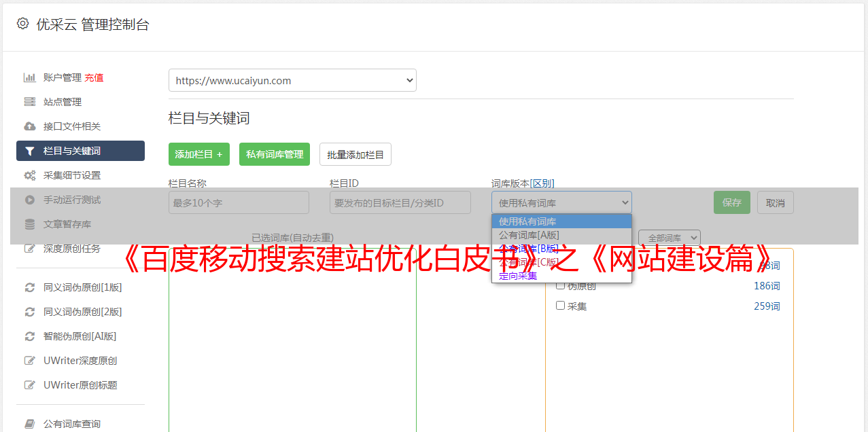Screen dimensions: 868x432
Task: Click the play icon for 手动运行测试
Action: tap(29, 200)
